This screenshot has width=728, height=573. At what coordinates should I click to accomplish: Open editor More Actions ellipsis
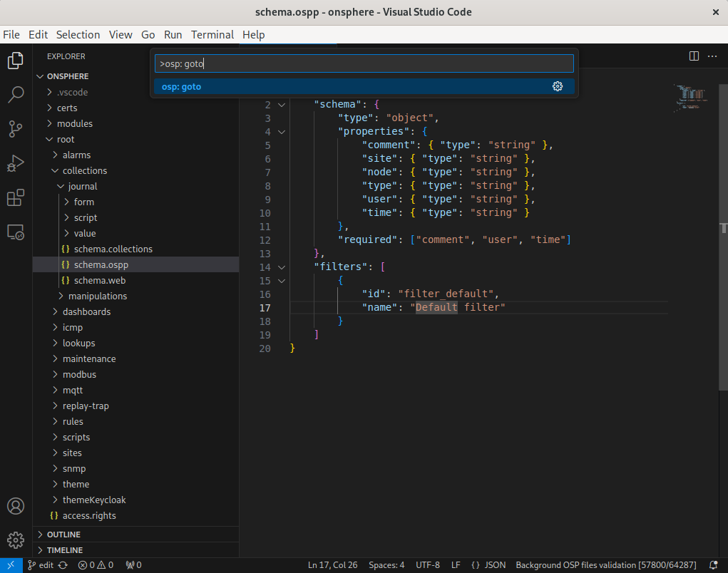(712, 56)
